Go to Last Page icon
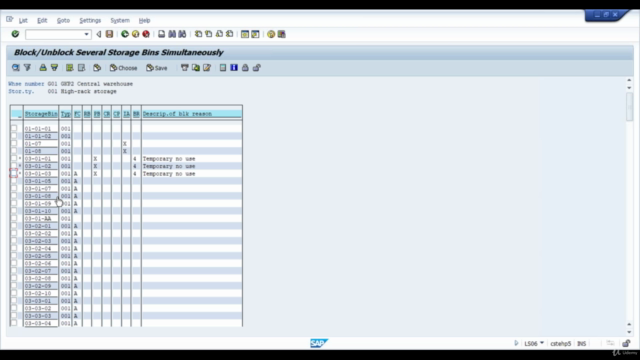 [229, 34]
